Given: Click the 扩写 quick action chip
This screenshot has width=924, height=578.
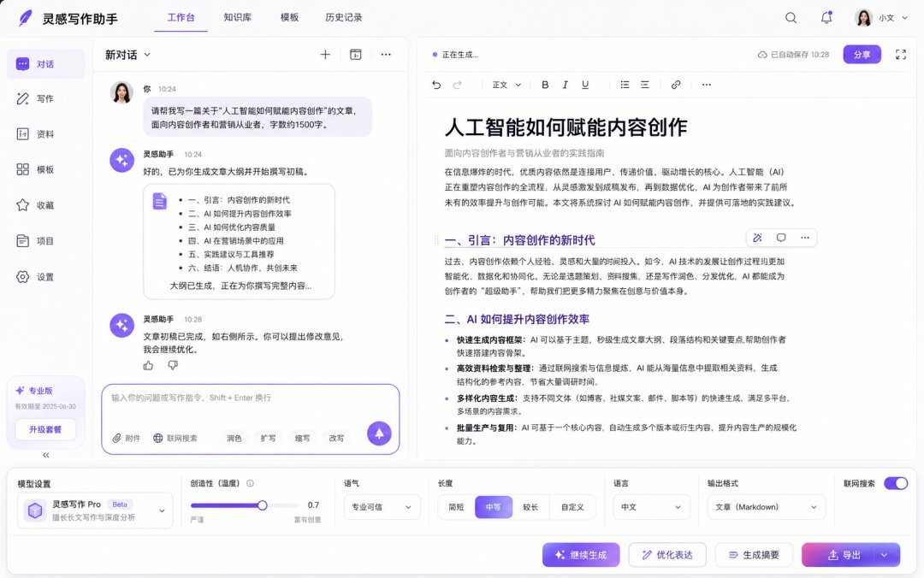Looking at the screenshot, I should point(268,439).
